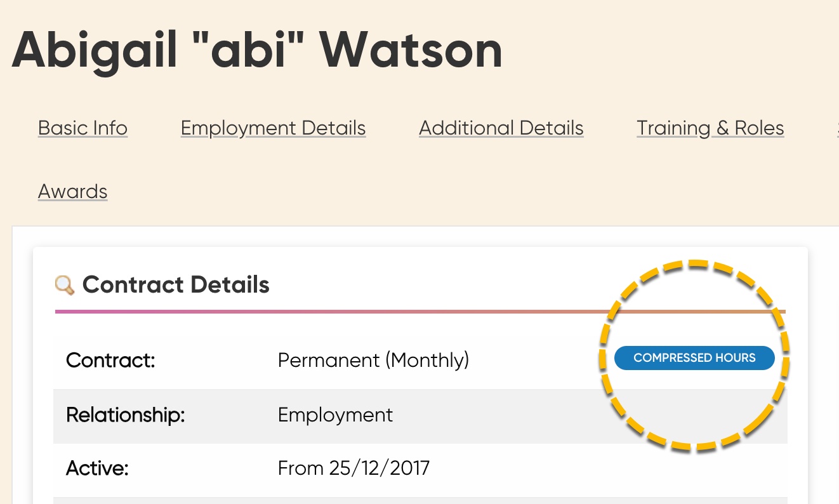The image size is (839, 504).
Task: Click the Abigail "abi" Watson name heading
Action: (x=257, y=50)
